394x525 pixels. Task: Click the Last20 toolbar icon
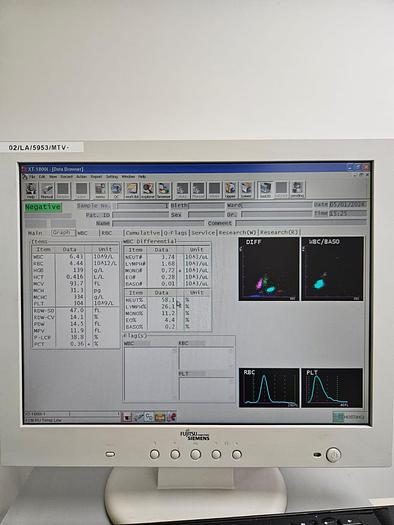[x=265, y=190]
